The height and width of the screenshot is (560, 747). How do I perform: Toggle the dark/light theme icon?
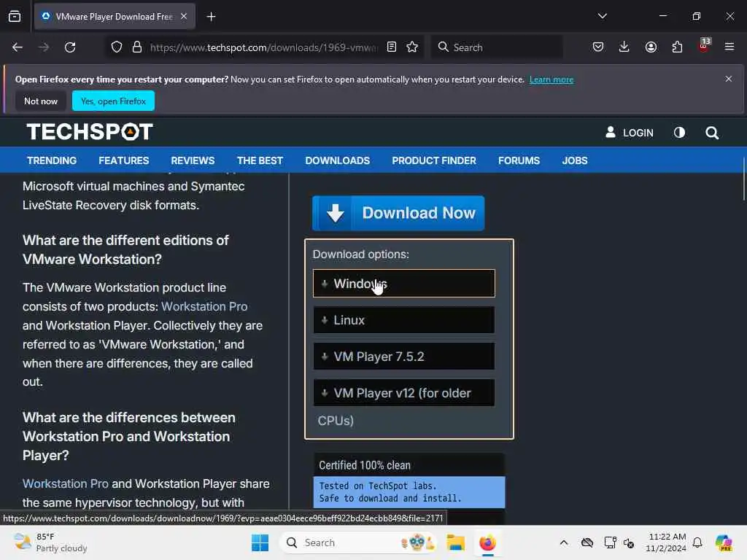(x=679, y=133)
